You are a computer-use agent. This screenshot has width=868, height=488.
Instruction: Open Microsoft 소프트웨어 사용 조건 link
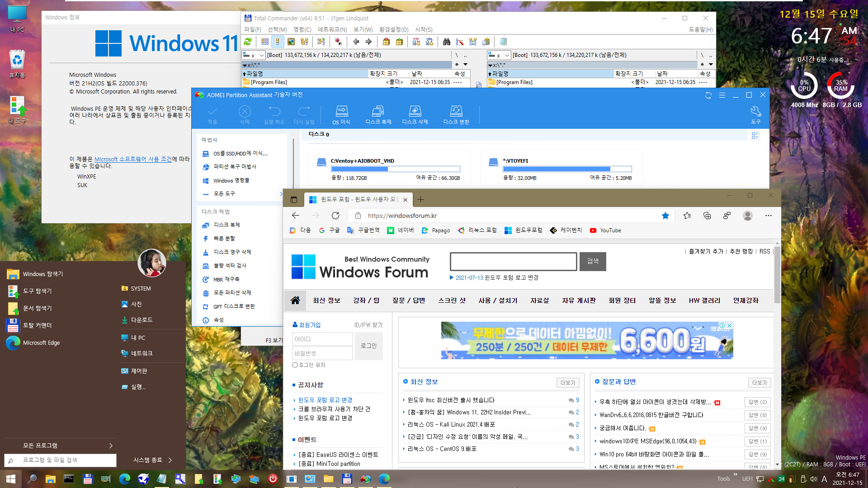pyautogui.click(x=133, y=159)
